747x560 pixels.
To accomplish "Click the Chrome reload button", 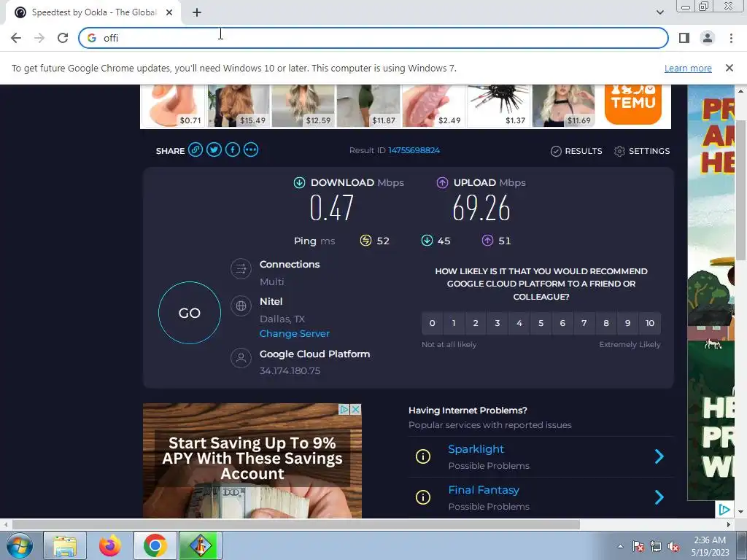I will (63, 38).
